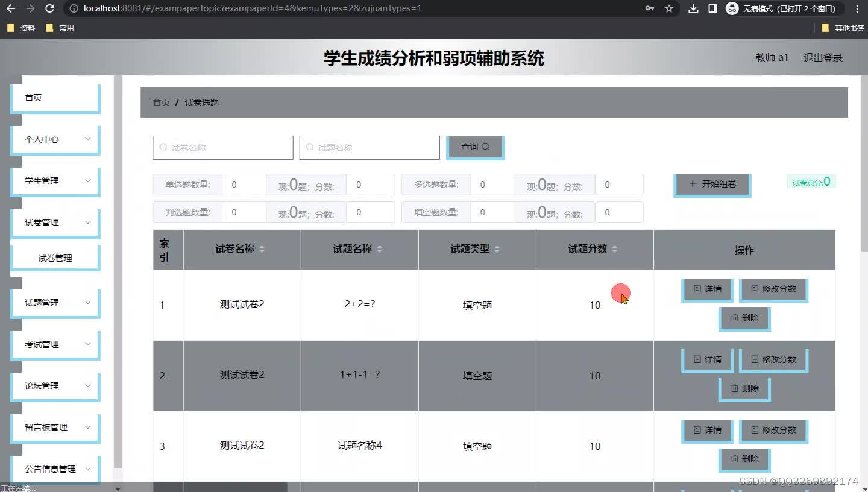Expand 留言板管理 sidebar menu
The width and height of the screenshot is (868, 492).
(x=55, y=428)
